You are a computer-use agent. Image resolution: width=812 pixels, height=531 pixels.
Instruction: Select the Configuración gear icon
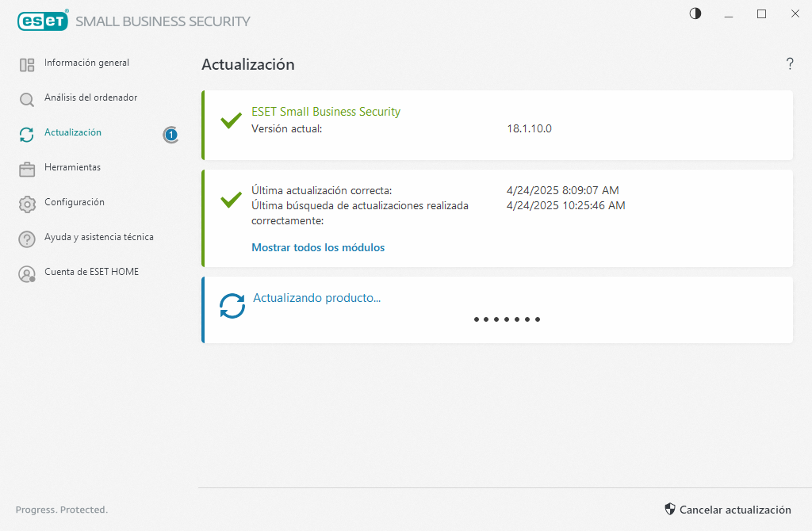26,203
